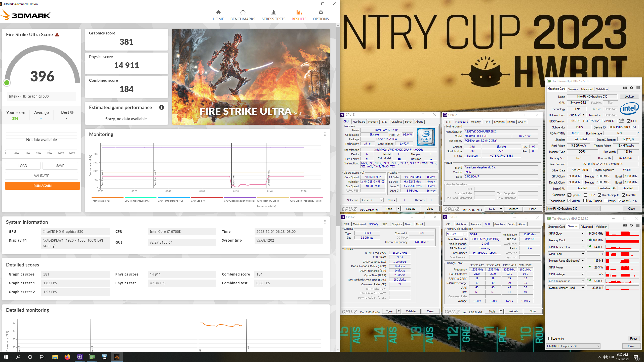Click the Fire Strike Ultra score warning icon
This screenshot has width=644, height=362.
[57, 35]
